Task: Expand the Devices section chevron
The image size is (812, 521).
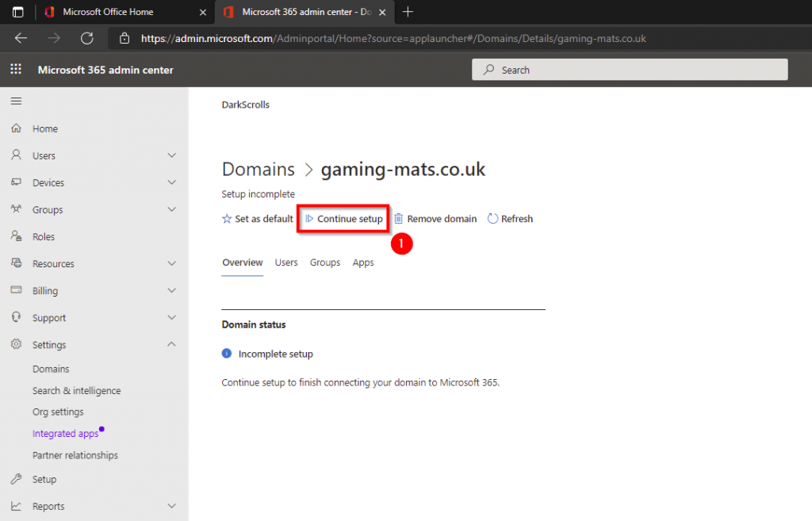Action: point(171,182)
